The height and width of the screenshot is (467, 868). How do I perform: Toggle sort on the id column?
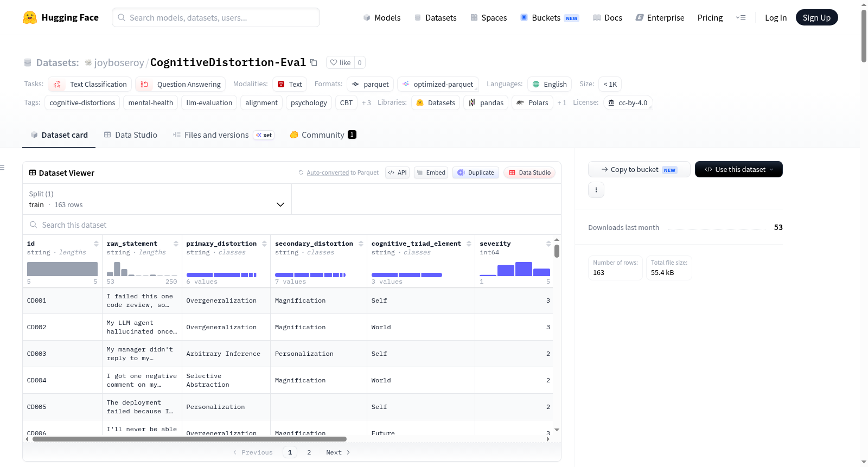click(x=96, y=244)
